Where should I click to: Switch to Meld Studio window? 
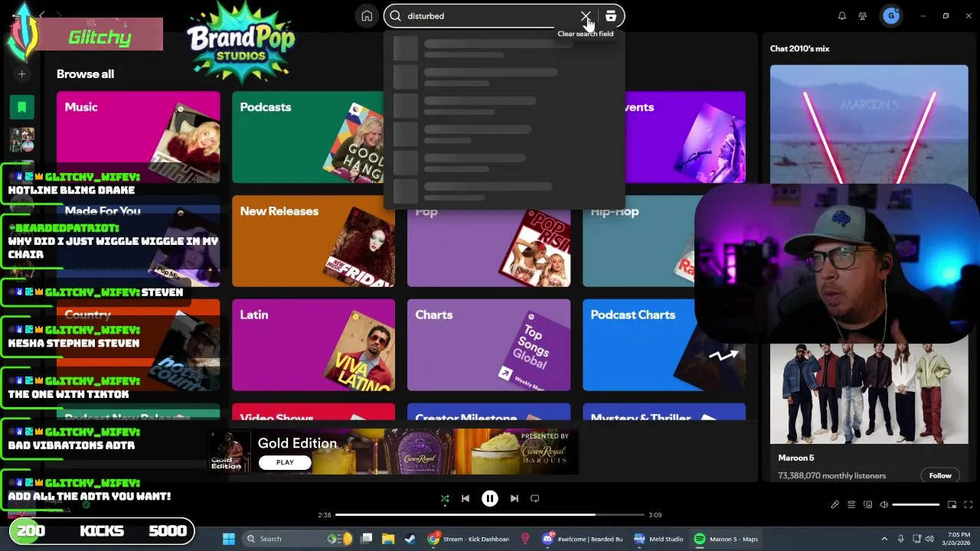coord(658,539)
